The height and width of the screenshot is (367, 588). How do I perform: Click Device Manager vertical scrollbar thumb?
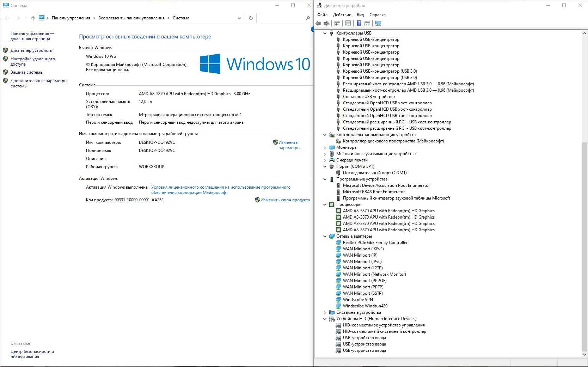pyautogui.click(x=584, y=247)
